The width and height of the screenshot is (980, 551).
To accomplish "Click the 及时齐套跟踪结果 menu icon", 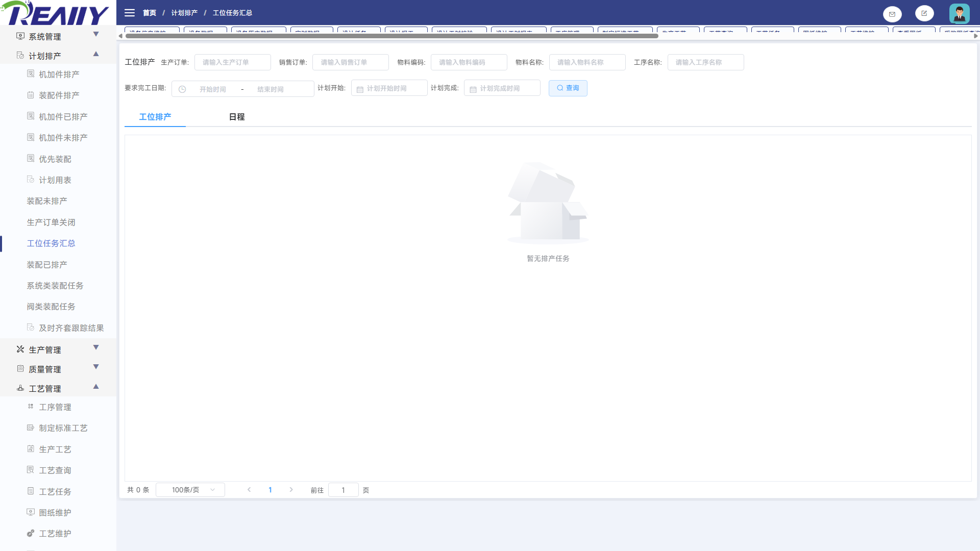I will tap(31, 328).
